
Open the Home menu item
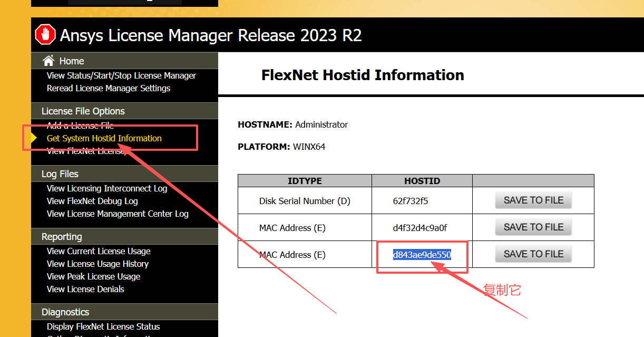(71, 61)
